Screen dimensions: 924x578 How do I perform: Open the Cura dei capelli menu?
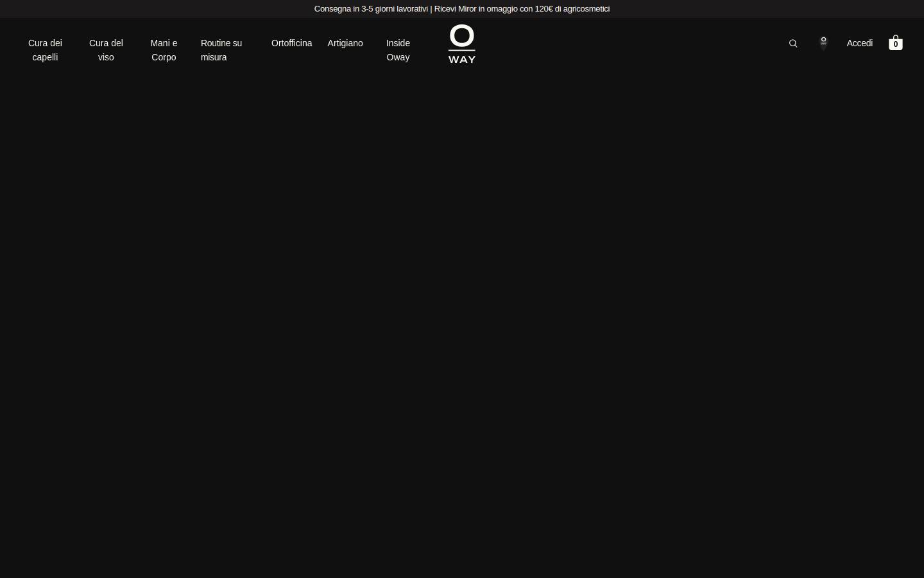point(45,50)
